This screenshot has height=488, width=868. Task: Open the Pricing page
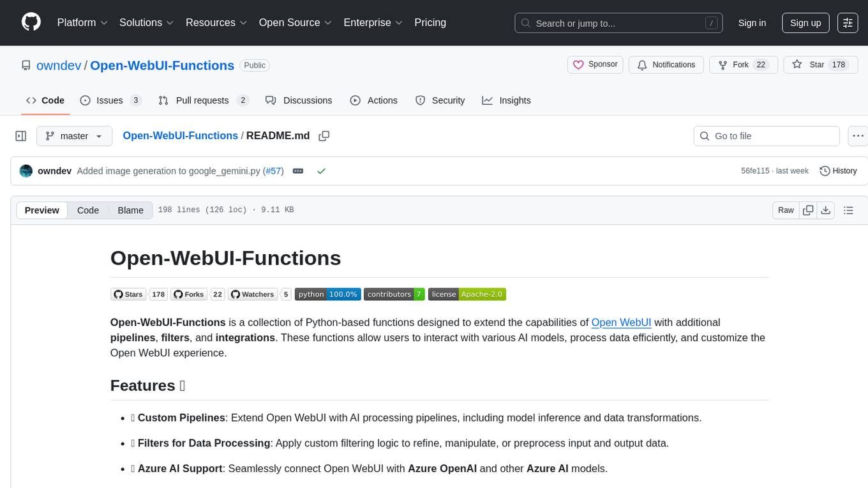430,22
